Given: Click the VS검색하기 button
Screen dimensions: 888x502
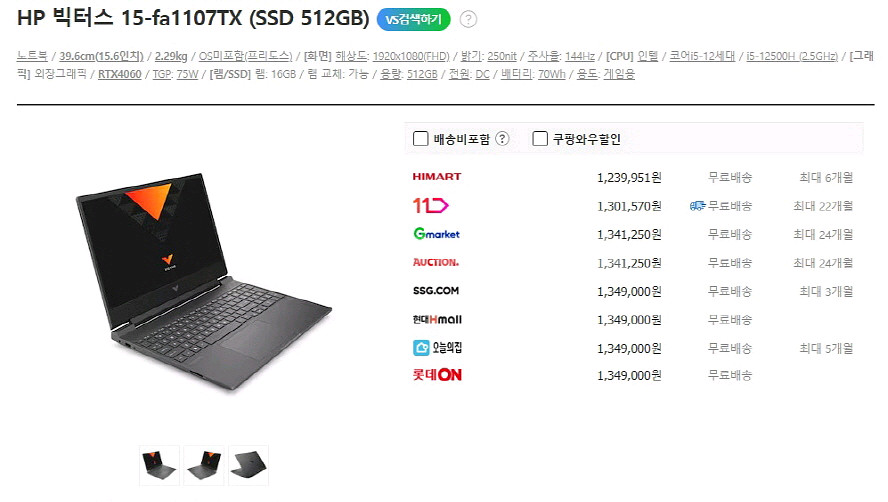Looking at the screenshot, I should pos(413,19).
